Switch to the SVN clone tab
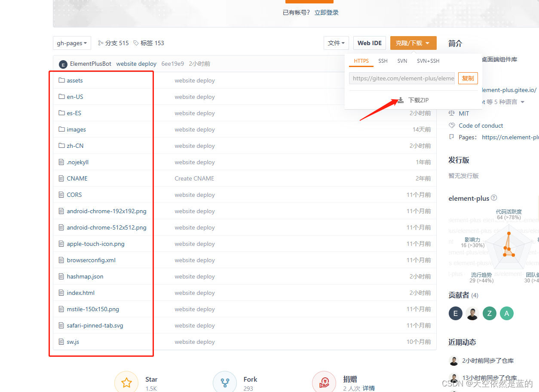The image size is (539, 392). pyautogui.click(x=402, y=61)
